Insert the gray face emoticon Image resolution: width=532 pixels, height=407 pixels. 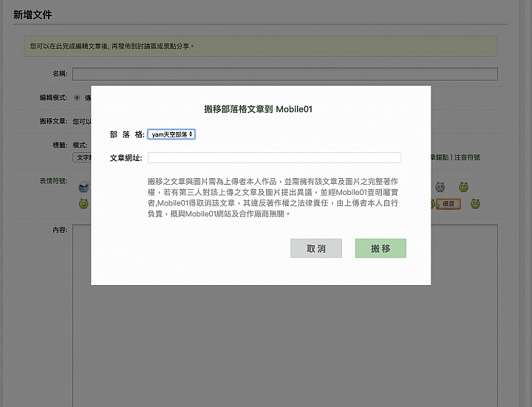pyautogui.click(x=440, y=187)
